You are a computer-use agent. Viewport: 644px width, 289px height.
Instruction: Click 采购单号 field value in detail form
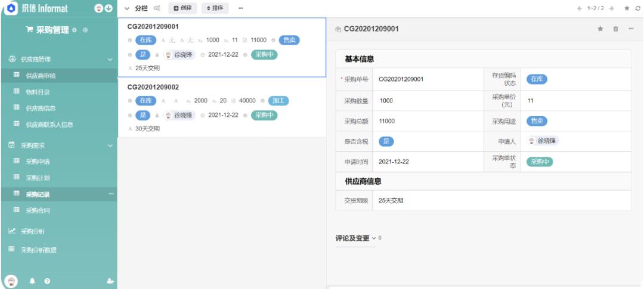(401, 79)
